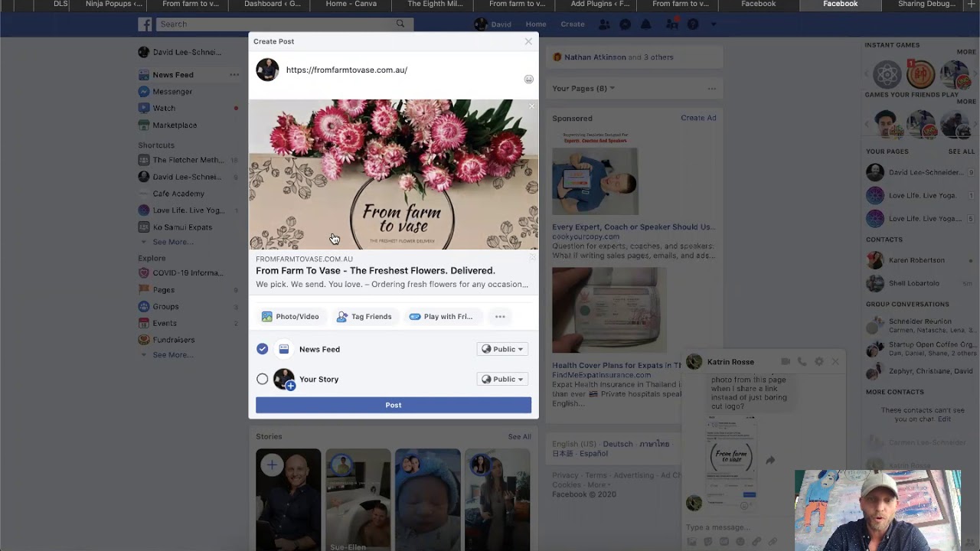Open Health Cover Plans for Expats ad
The width and height of the screenshot is (980, 551).
[x=616, y=366]
